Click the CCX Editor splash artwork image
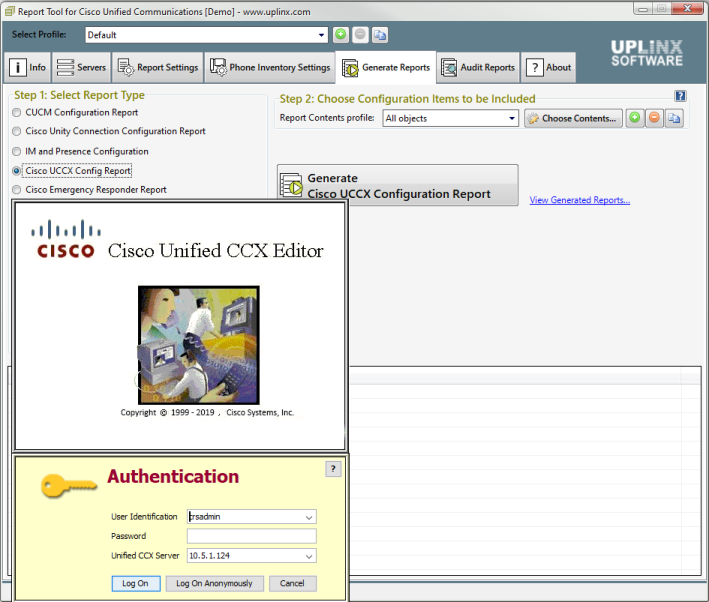This screenshot has height=602, width=709. [x=199, y=345]
